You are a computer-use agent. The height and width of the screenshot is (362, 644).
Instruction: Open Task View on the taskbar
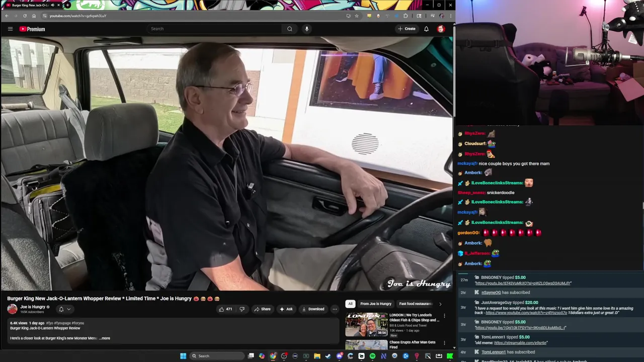[251, 356]
